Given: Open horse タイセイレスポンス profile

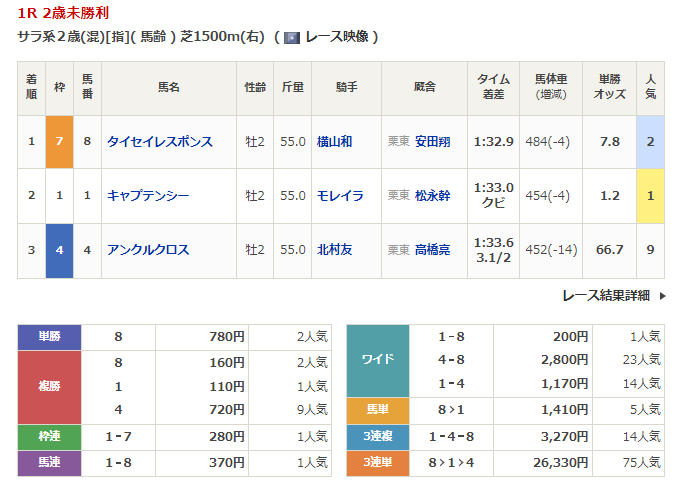Looking at the screenshot, I should click(160, 142).
